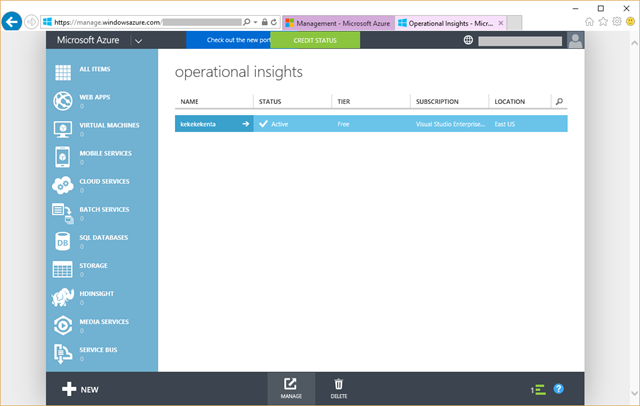The image size is (640, 406).
Task: Select the Web Apps globe icon
Action: pyautogui.click(x=63, y=101)
